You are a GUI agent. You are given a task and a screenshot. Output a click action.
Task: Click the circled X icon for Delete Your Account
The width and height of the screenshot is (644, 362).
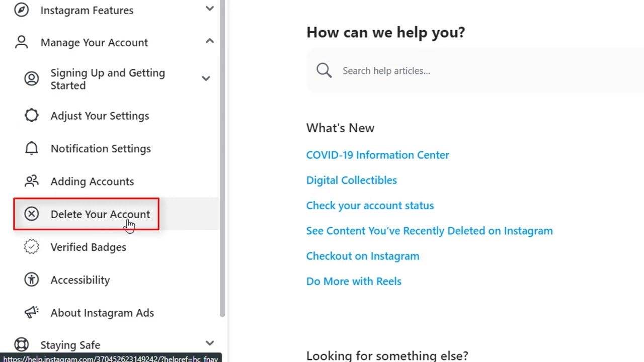(x=31, y=214)
